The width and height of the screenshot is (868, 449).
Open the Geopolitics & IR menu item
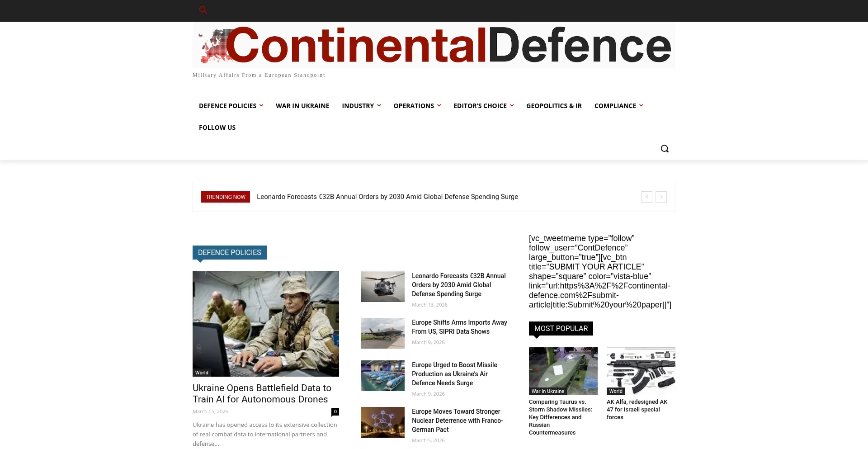554,106
